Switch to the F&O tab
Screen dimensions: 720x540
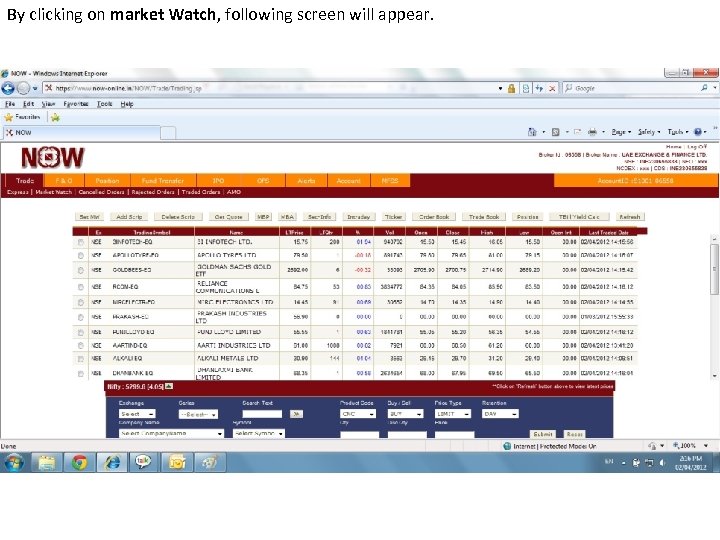[63, 180]
